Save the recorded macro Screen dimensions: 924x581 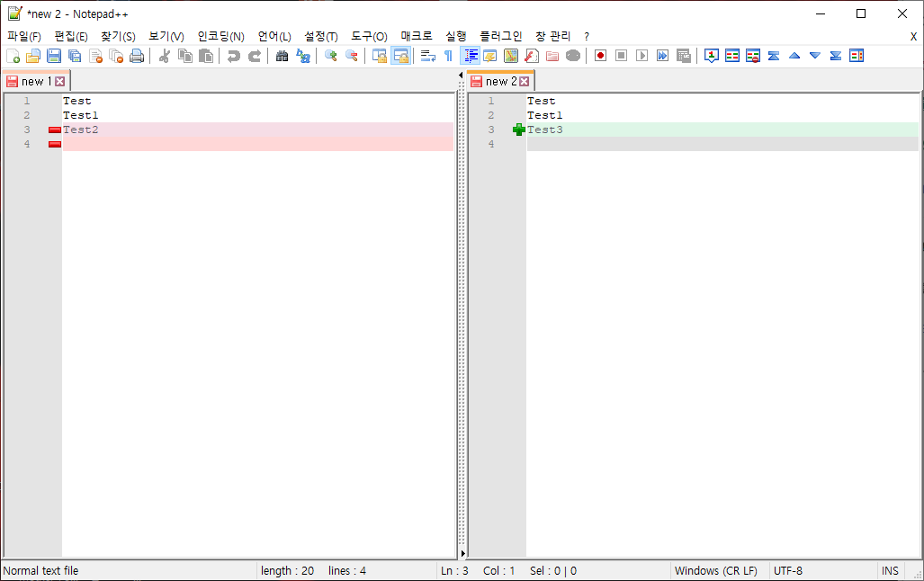click(683, 56)
